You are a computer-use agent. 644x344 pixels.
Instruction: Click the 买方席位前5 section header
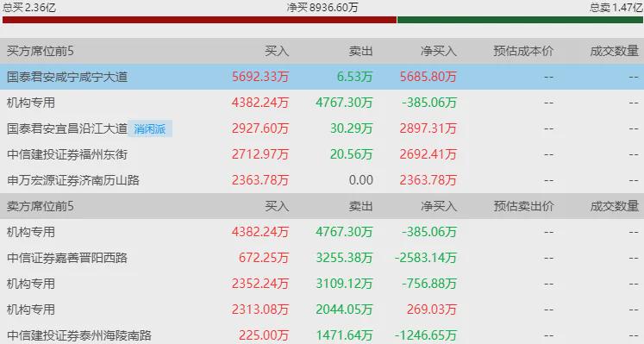pyautogui.click(x=41, y=51)
